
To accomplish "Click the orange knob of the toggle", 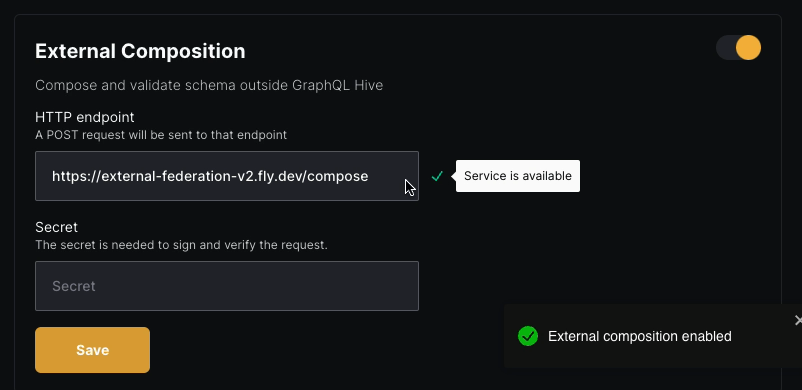I will coord(748,48).
